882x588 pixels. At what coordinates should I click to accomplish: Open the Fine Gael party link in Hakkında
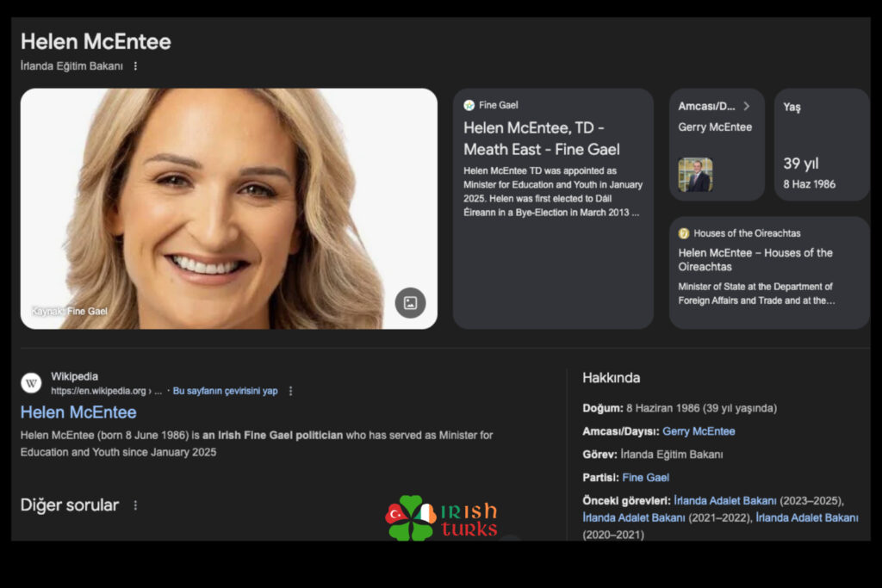(646, 477)
